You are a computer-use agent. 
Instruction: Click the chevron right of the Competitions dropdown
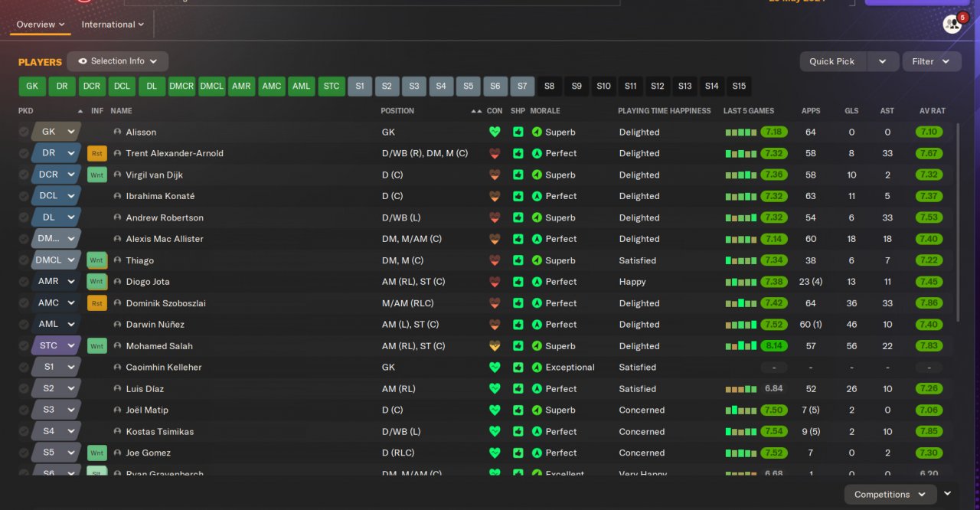click(x=948, y=494)
